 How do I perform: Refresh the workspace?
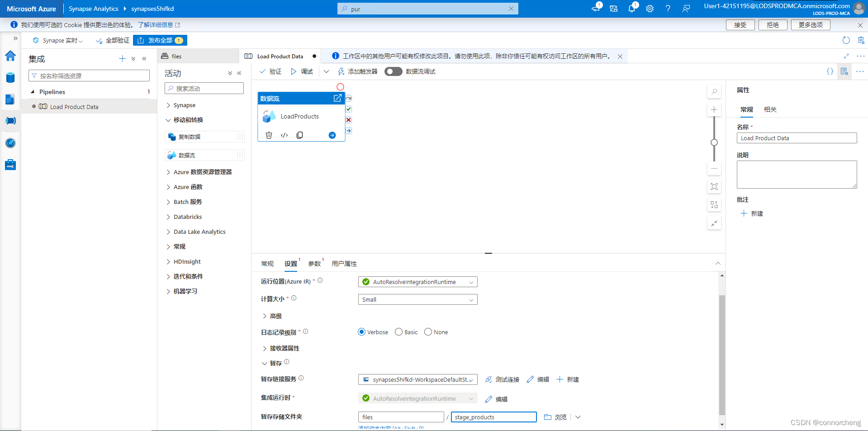tap(846, 40)
